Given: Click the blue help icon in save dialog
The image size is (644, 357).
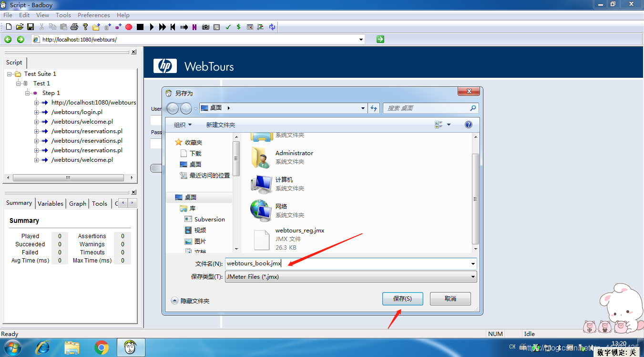Looking at the screenshot, I should pyautogui.click(x=469, y=125).
